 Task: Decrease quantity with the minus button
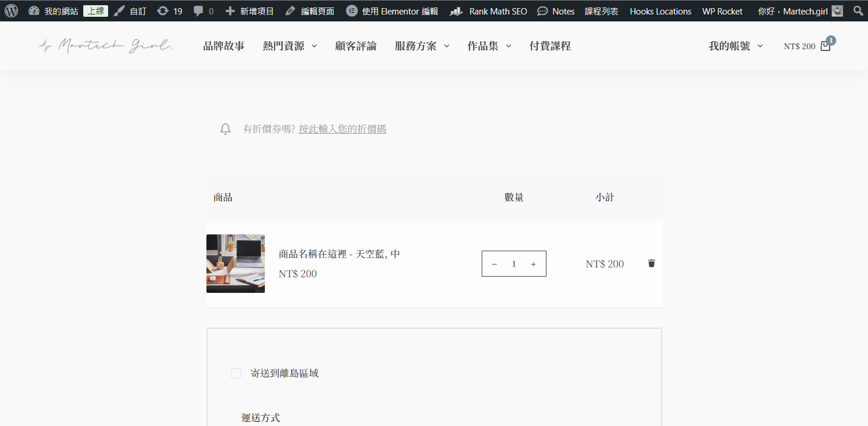tap(494, 264)
